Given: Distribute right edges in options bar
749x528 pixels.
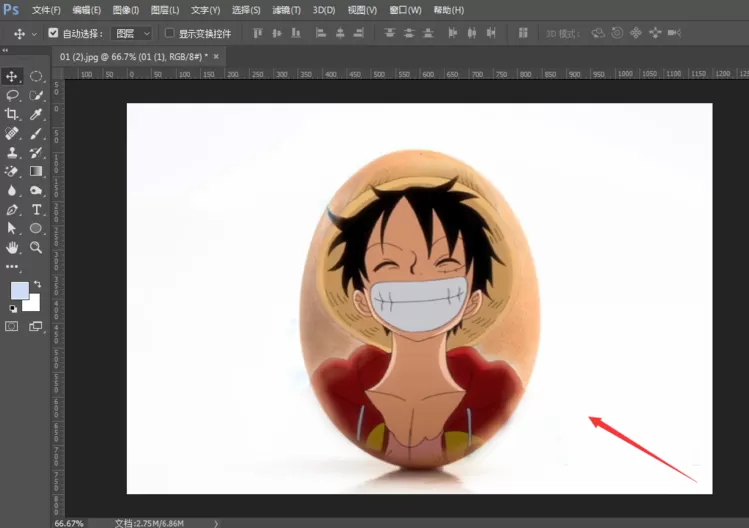Looking at the screenshot, I should pyautogui.click(x=491, y=33).
